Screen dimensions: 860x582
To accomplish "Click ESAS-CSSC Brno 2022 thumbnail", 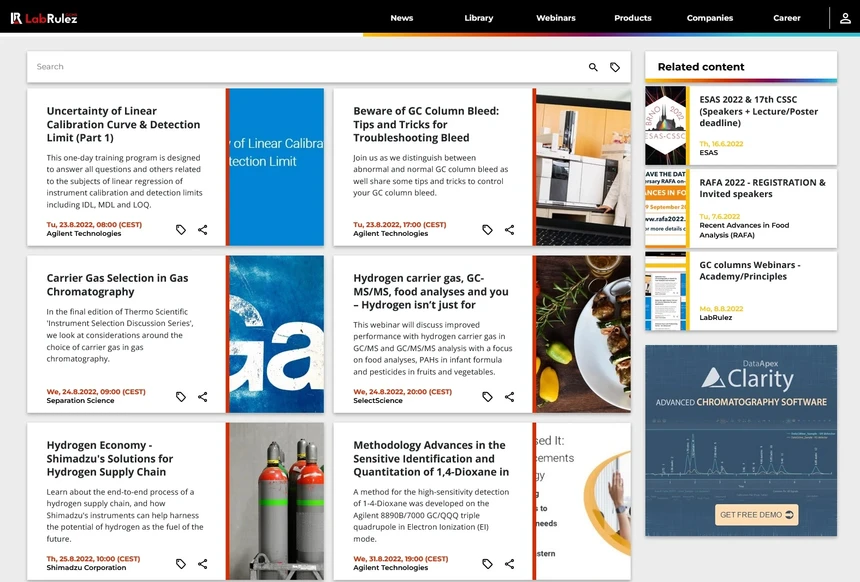I will click(x=665, y=125).
